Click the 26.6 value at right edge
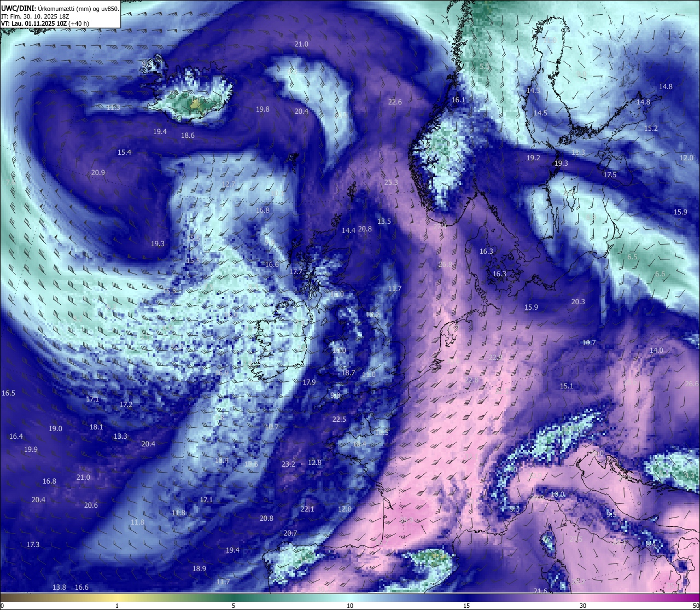This screenshot has height=610, width=700. click(x=692, y=384)
